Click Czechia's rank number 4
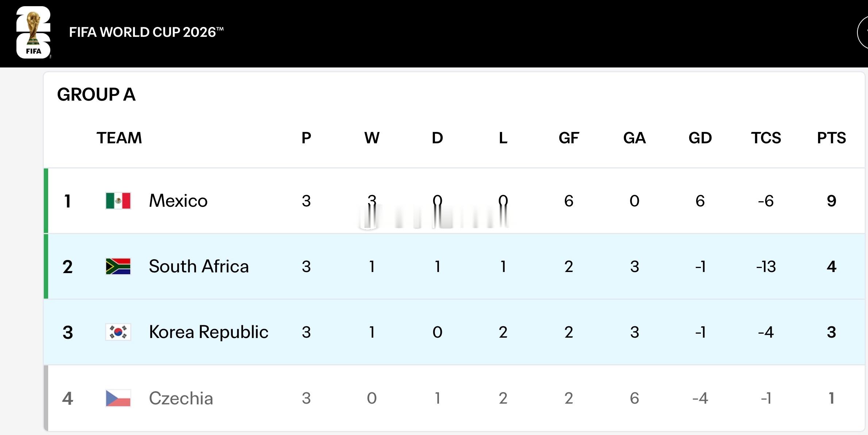 [67, 398]
